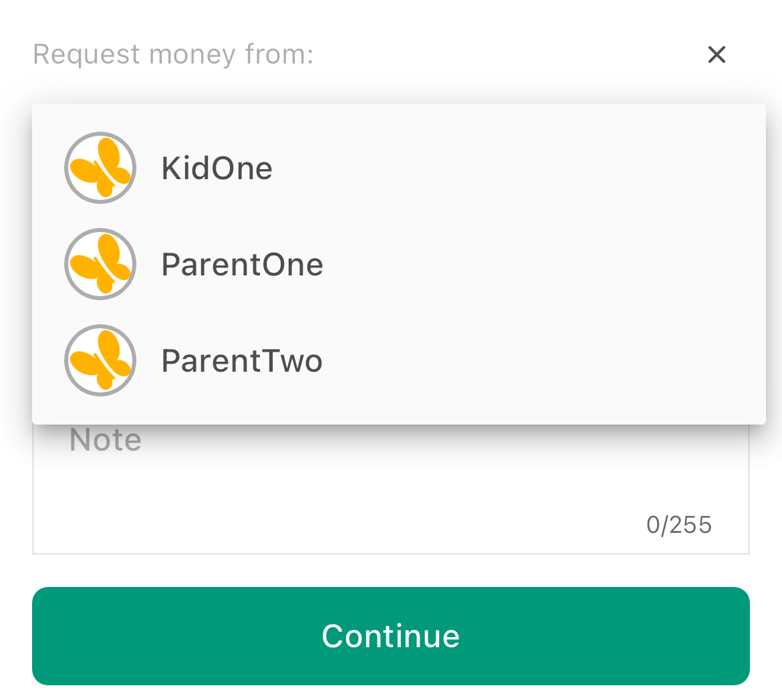Click KidOne's butterfly avatar icon
This screenshot has width=782, height=700.
(100, 168)
